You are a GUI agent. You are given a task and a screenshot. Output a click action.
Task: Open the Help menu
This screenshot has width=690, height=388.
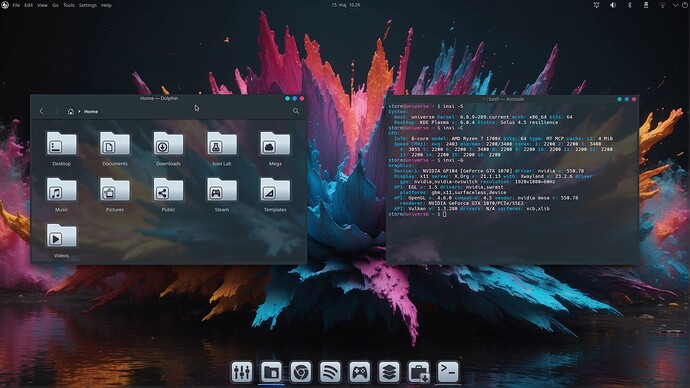[106, 5]
